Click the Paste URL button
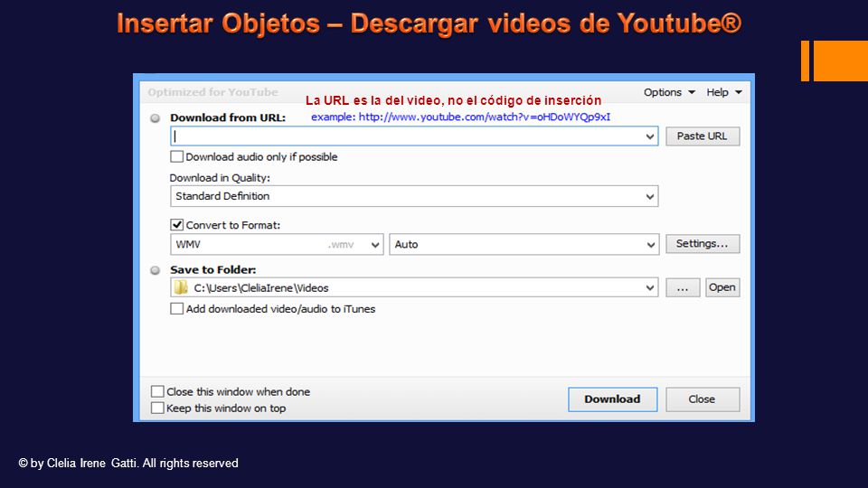Screen dimensions: 868x488 [x=703, y=136]
